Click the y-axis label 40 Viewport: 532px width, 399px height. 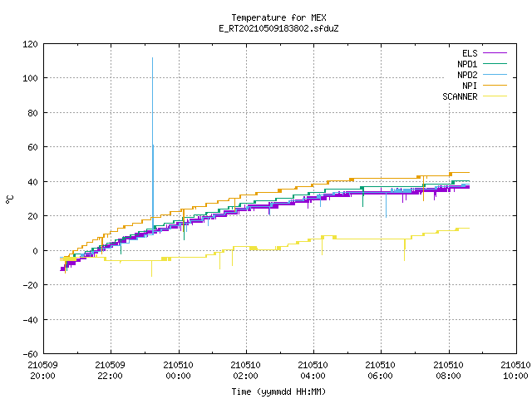click(32, 182)
